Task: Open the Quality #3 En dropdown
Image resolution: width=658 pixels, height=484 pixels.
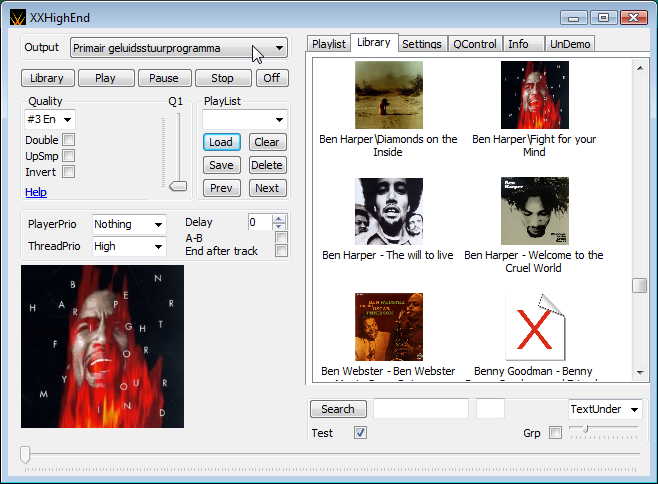Action: tap(50, 120)
